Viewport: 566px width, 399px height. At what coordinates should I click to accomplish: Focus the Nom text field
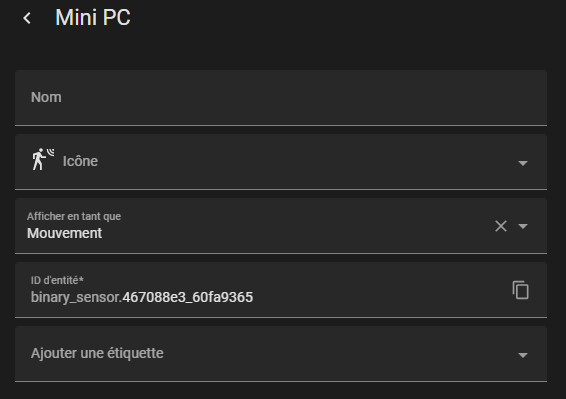(281, 98)
